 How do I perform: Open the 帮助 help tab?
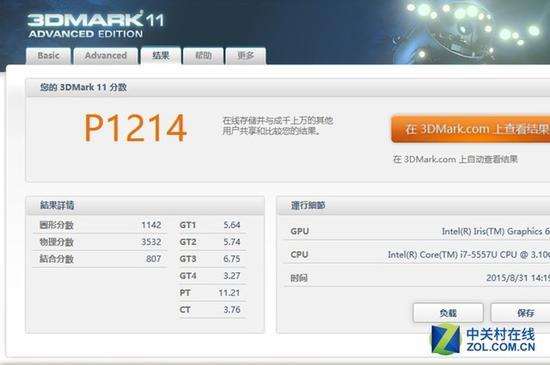(203, 56)
